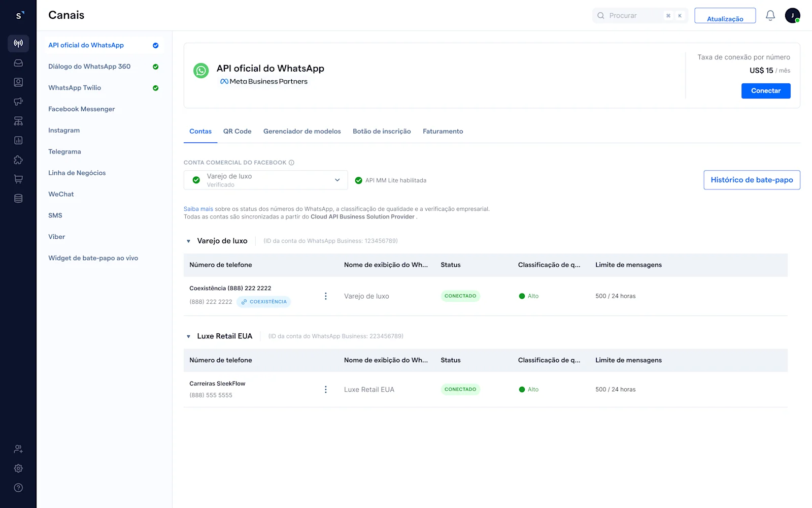812x508 pixels.
Task: Select API oficial do WhatsApp channel
Action: coord(104,45)
